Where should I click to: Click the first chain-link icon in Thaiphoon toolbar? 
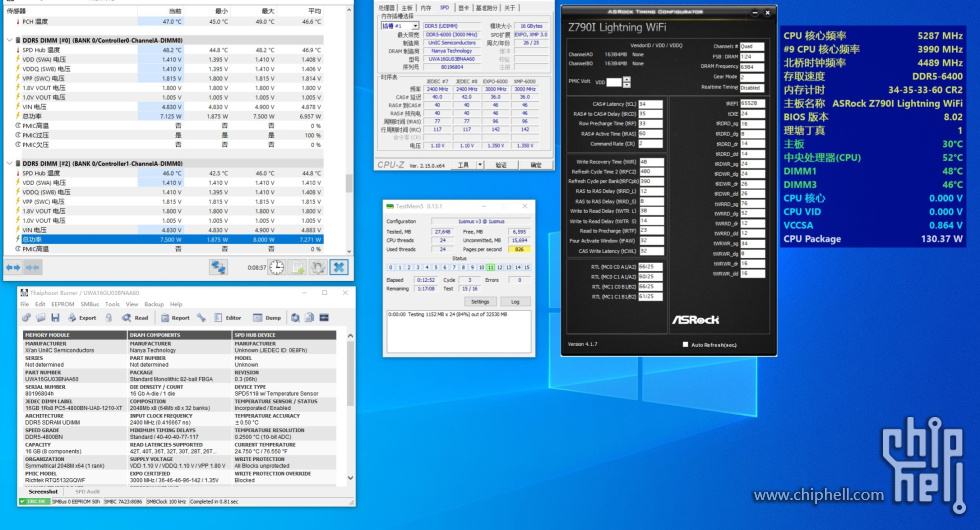pyautogui.click(x=26, y=318)
